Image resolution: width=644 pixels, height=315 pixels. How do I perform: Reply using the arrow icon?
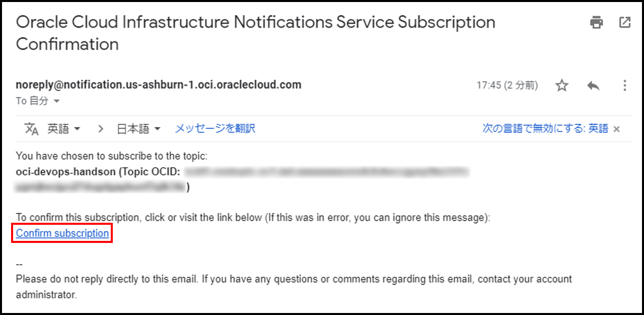coord(593,86)
